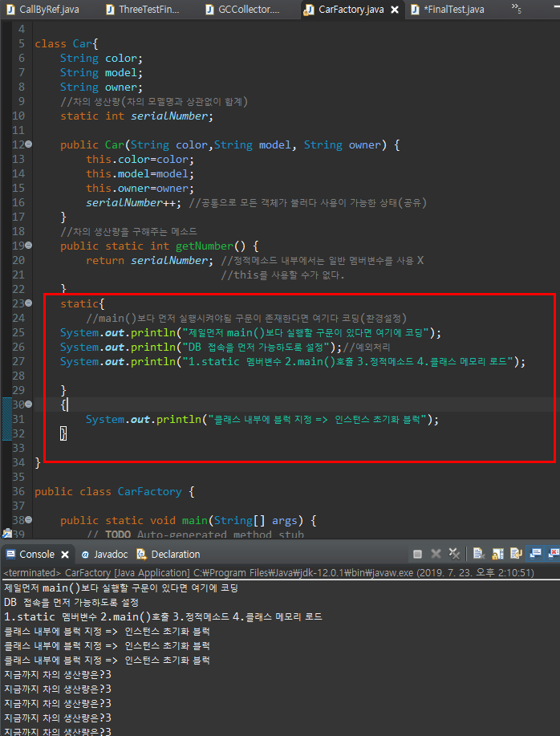Click the Java file icon on the *FinalTest.java tab
560x736 pixels.
point(415,10)
